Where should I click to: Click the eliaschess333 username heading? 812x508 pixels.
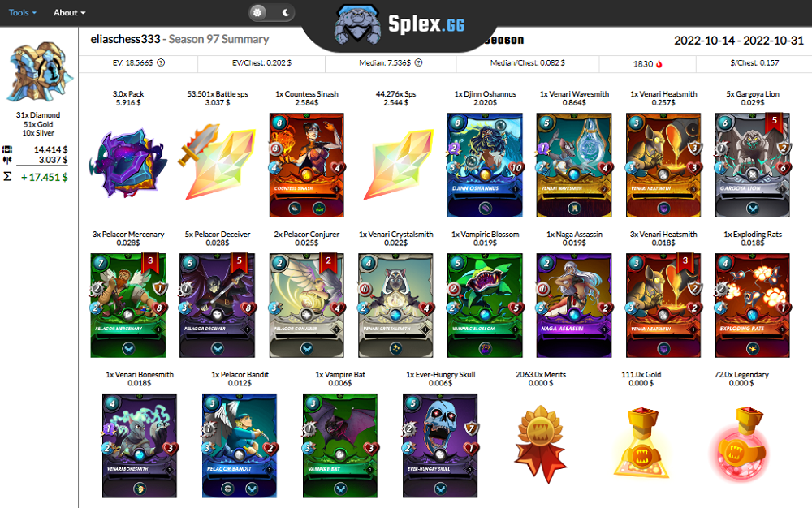point(125,39)
